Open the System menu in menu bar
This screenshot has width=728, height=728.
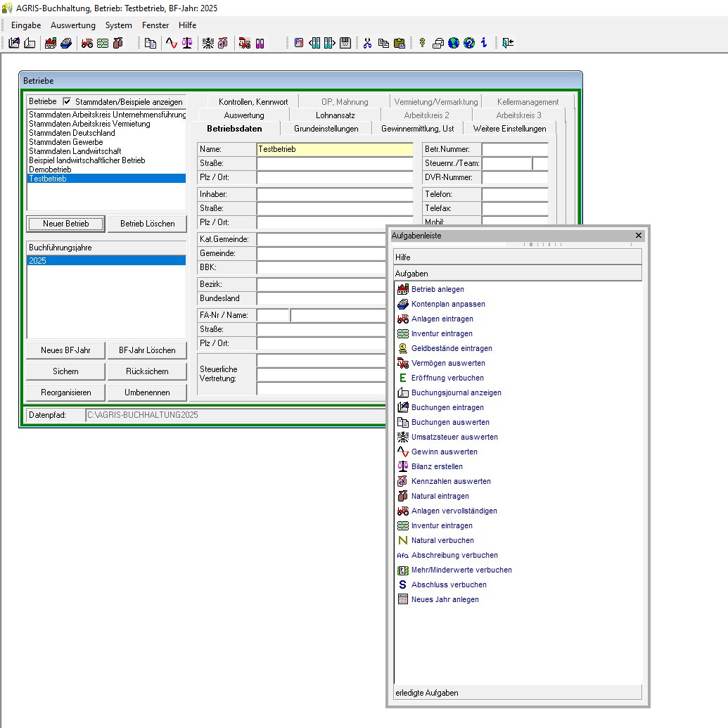point(118,25)
